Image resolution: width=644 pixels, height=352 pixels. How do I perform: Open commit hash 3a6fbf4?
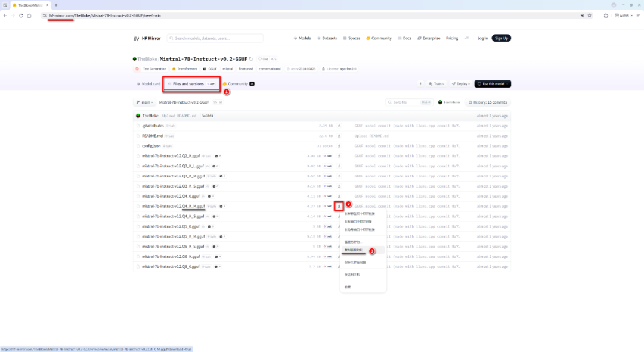pos(208,116)
